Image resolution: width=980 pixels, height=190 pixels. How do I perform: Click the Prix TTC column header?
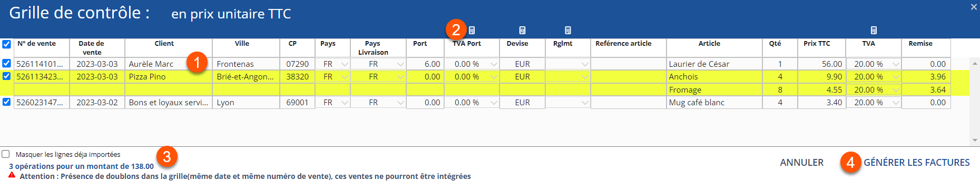pyautogui.click(x=817, y=44)
